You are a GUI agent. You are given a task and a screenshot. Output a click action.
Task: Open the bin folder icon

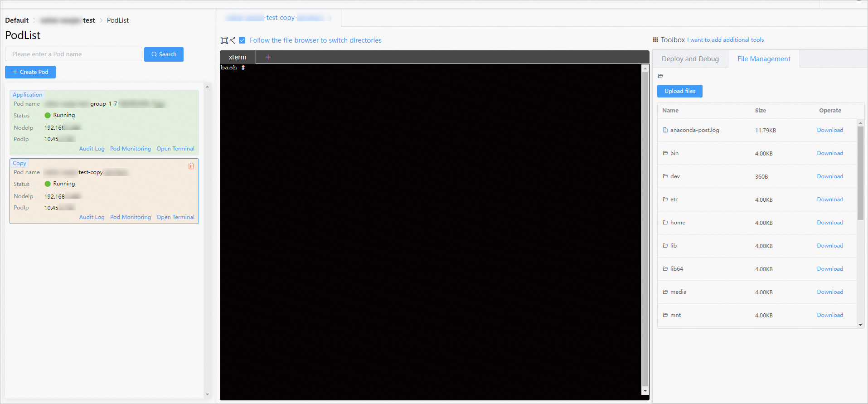click(665, 153)
